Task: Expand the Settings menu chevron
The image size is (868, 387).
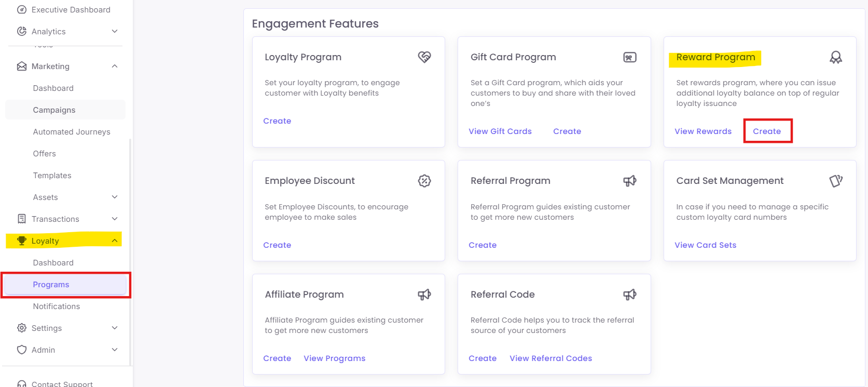Action: pyautogui.click(x=115, y=328)
